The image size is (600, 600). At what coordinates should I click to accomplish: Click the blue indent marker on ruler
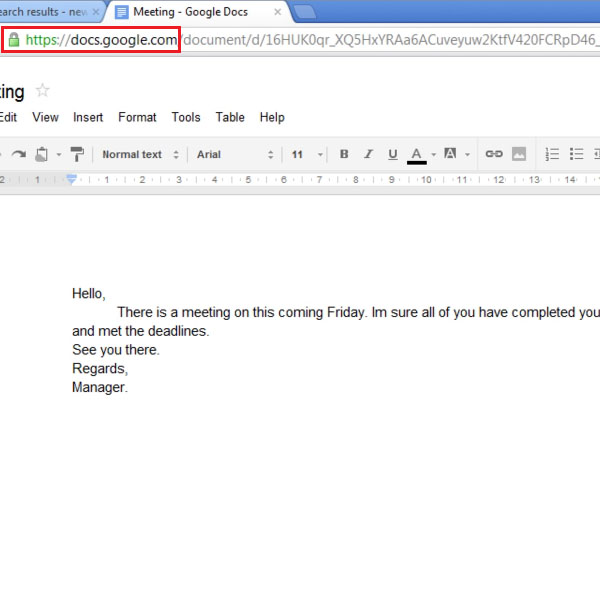(x=71, y=179)
